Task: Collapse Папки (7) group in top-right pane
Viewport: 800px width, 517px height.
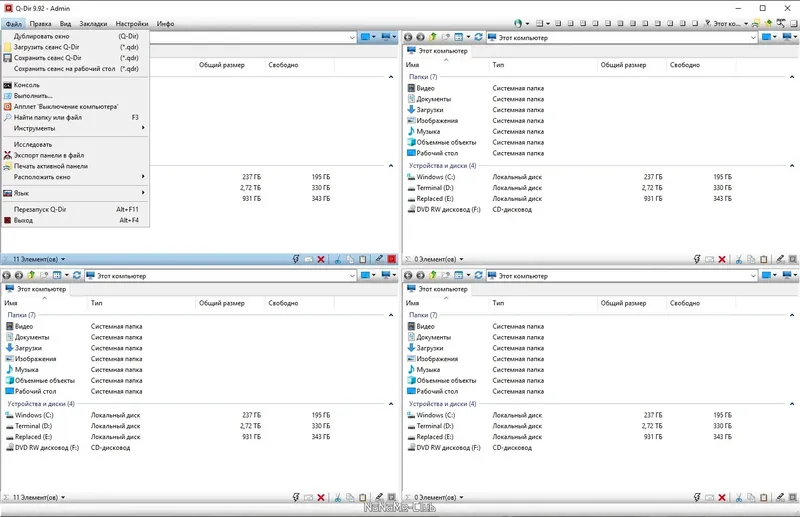Action: pos(792,77)
